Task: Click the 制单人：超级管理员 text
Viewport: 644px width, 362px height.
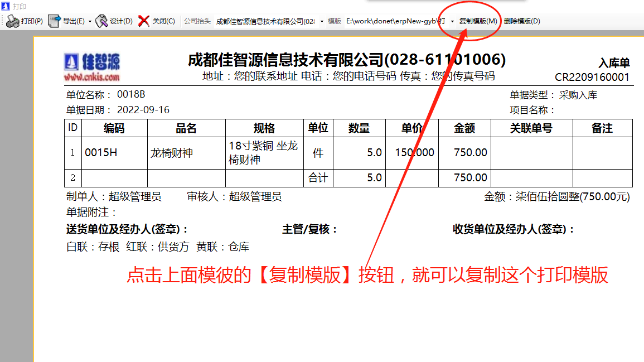Action: 114,196
